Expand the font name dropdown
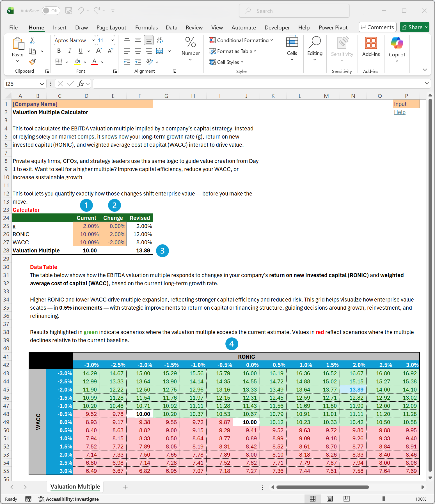435x504 pixels. (x=93, y=40)
